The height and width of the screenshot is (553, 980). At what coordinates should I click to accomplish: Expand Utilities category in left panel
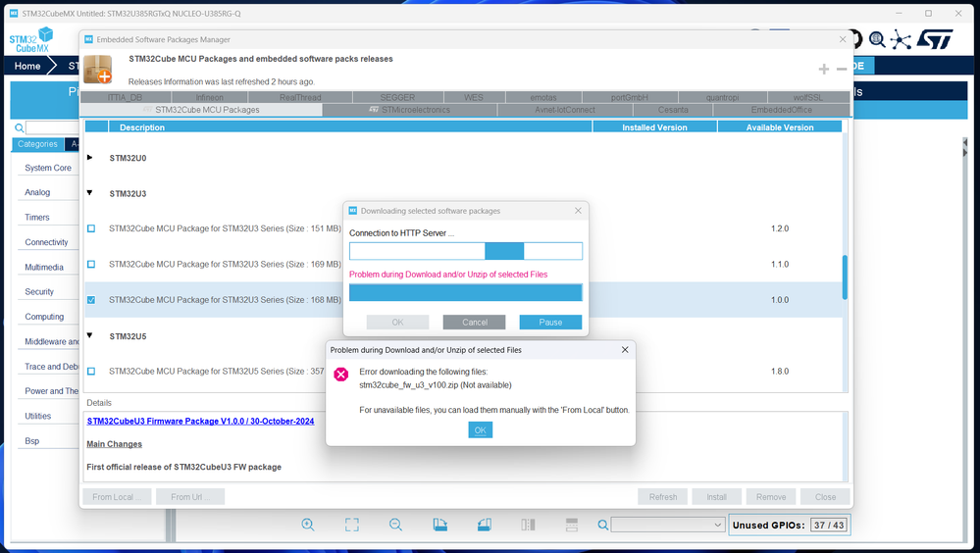[38, 416]
